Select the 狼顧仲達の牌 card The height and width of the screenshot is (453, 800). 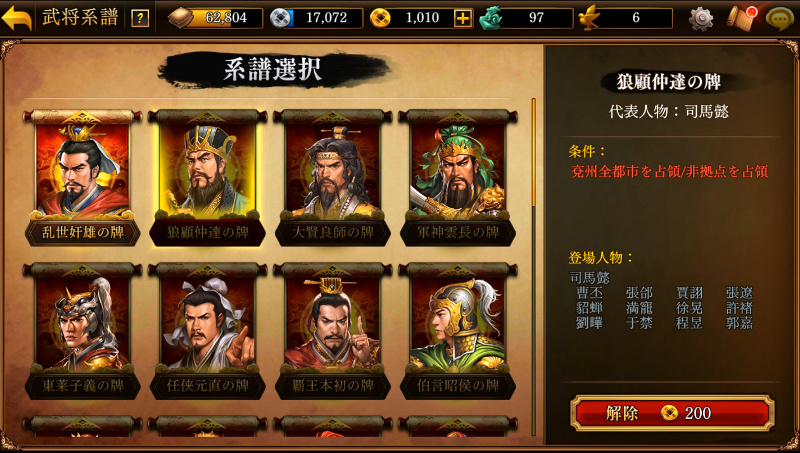pos(207,178)
